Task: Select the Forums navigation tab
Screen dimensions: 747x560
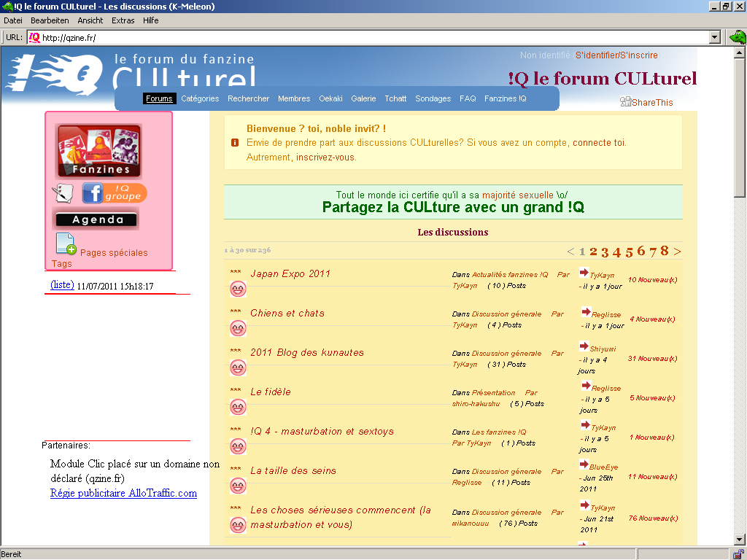Action: coord(159,98)
